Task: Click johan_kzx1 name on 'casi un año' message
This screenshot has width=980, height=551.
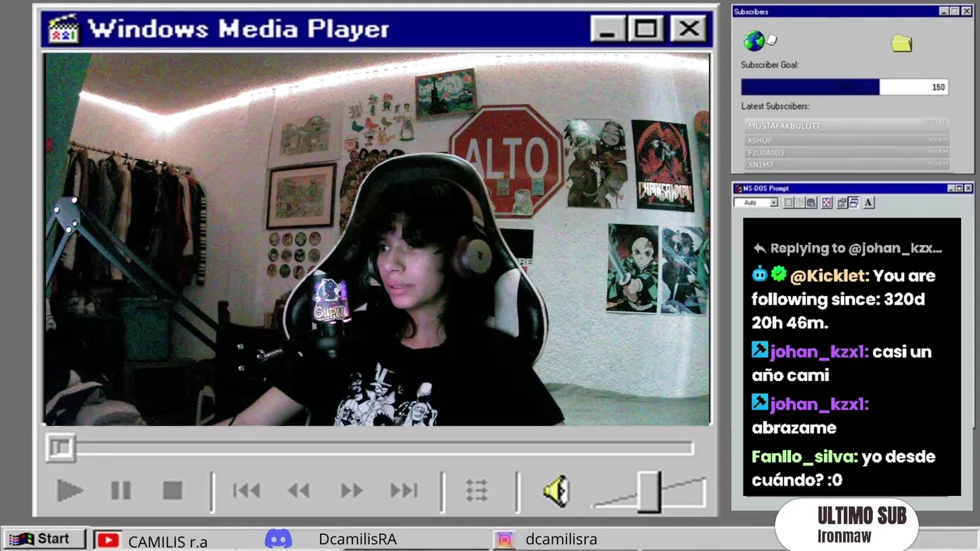Action: tap(819, 352)
